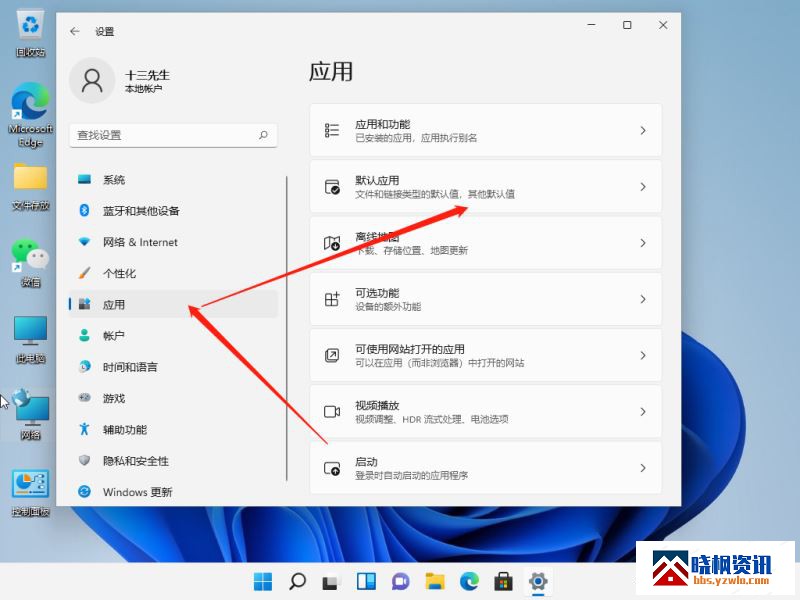The height and width of the screenshot is (600, 800).
Task: Expand chevron on 可使用网站打开的应用 row
Action: tap(643, 356)
